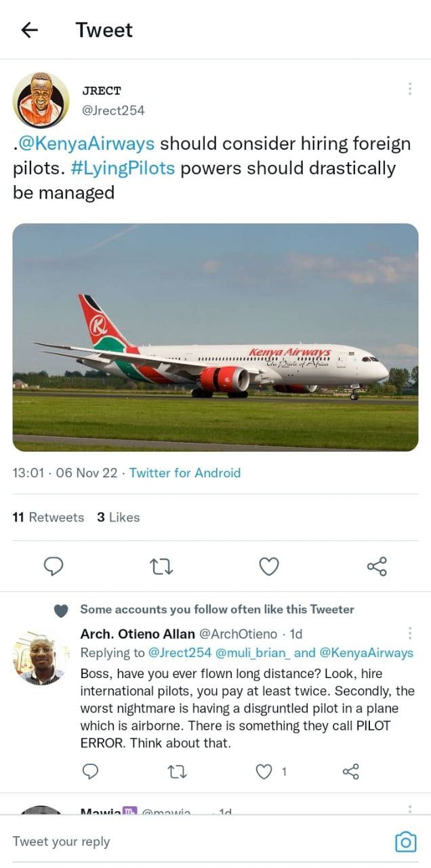The image size is (431, 868).
Task: Retweet JRECT's main tweet
Action: coord(161,566)
